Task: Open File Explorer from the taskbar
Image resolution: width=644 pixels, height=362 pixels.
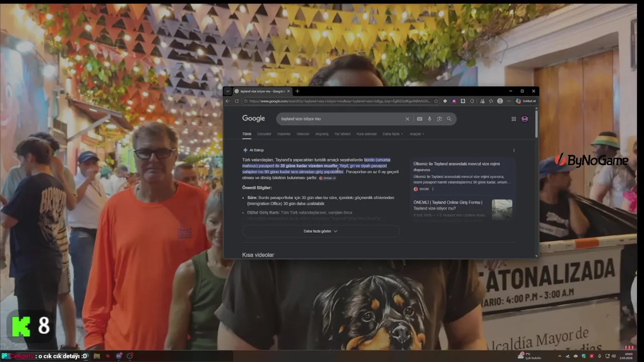Action: click(x=97, y=356)
